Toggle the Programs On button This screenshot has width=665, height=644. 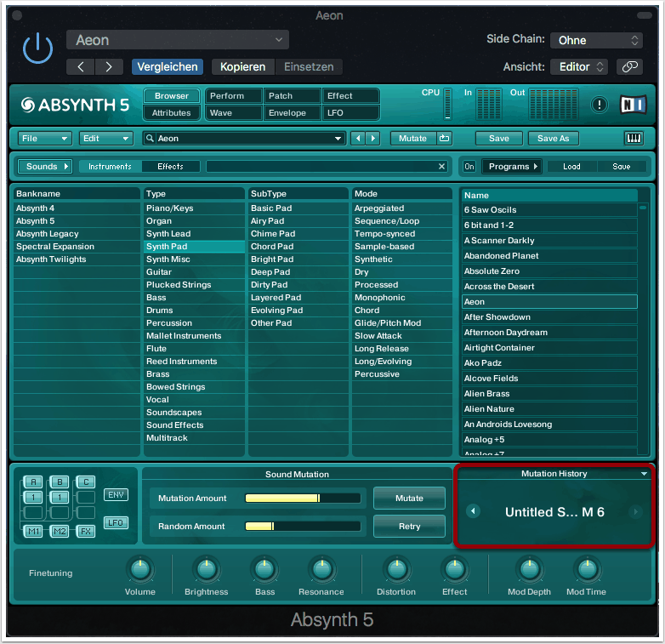tap(469, 167)
